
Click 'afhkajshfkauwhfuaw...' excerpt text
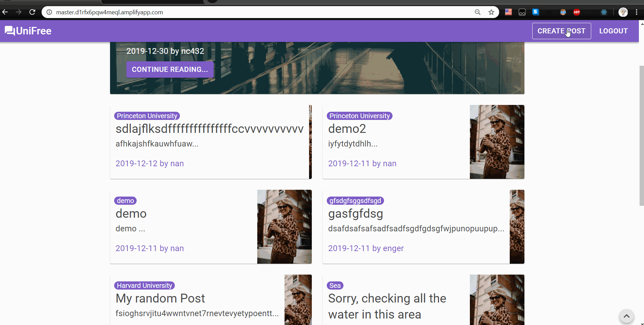[x=157, y=144]
